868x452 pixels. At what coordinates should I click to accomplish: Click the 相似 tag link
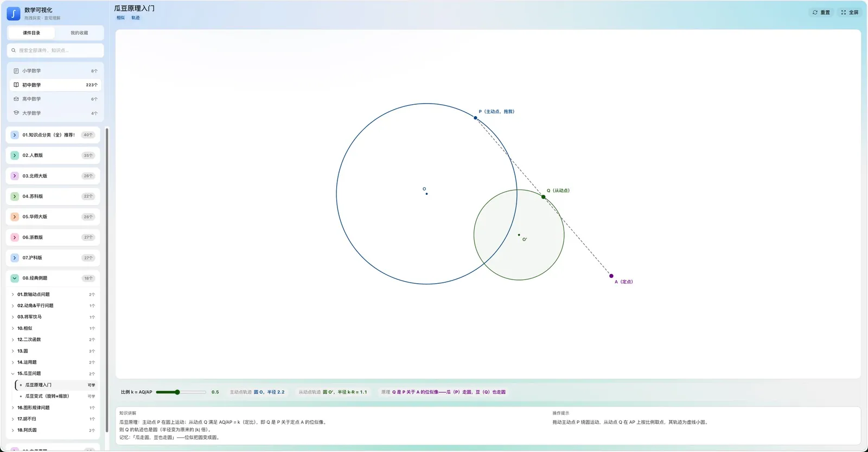pos(120,18)
